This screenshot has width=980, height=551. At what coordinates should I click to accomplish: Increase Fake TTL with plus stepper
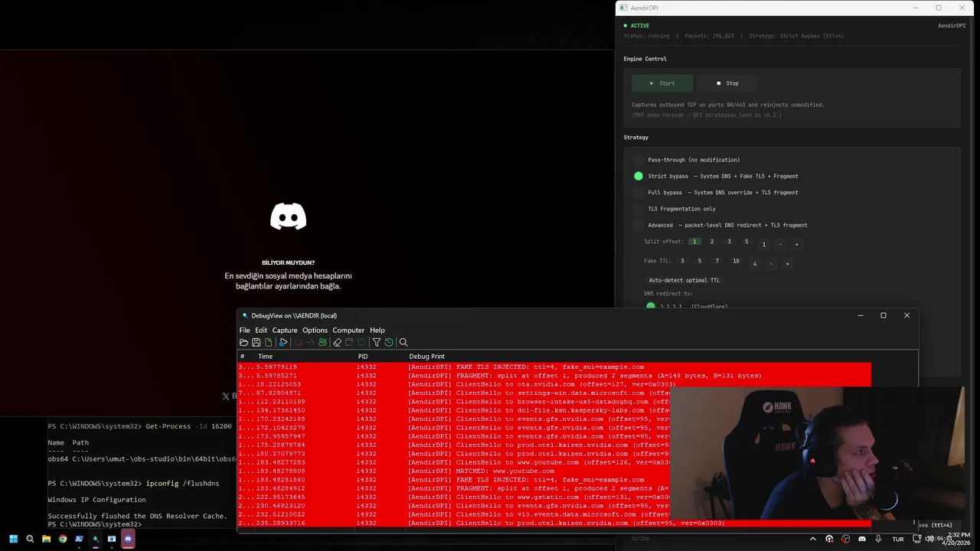[x=787, y=264]
